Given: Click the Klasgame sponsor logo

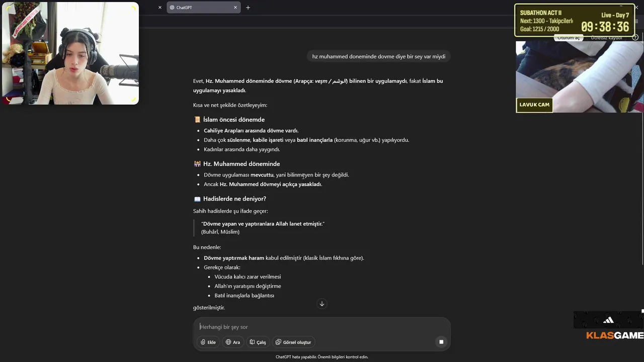Looking at the screenshot, I should pyautogui.click(x=614, y=335).
